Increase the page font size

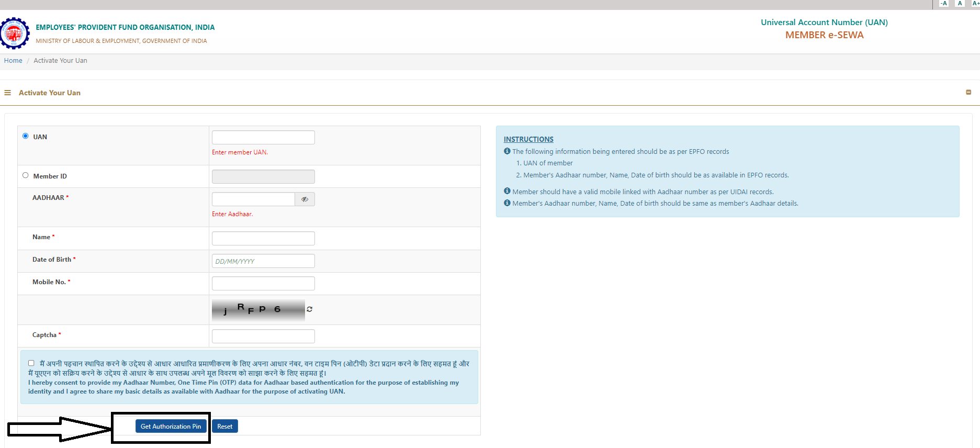coord(975,4)
